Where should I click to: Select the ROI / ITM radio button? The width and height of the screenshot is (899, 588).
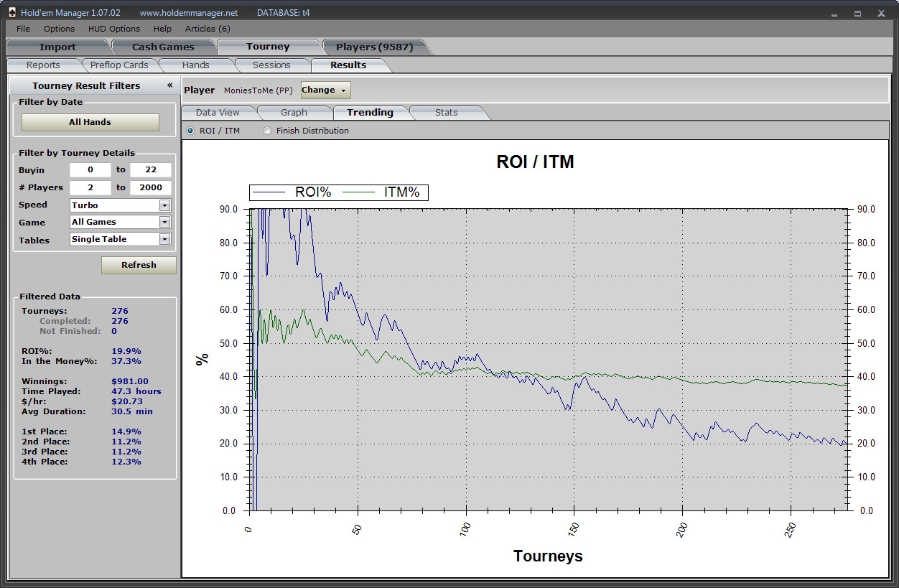click(190, 131)
